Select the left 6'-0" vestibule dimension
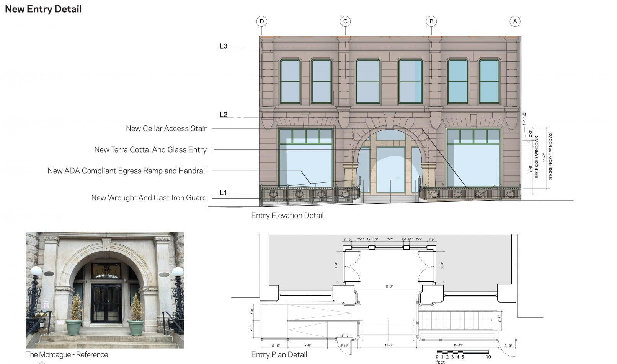 pos(336,265)
